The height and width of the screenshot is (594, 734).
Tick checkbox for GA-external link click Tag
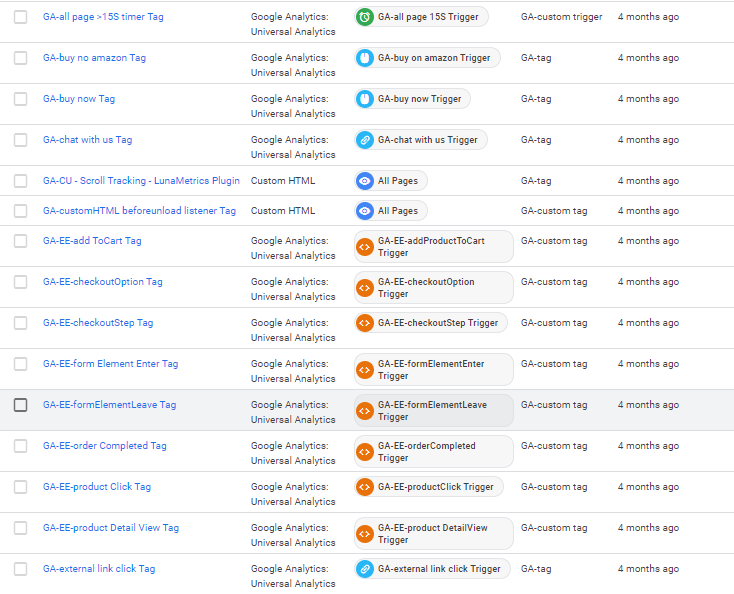point(21,569)
